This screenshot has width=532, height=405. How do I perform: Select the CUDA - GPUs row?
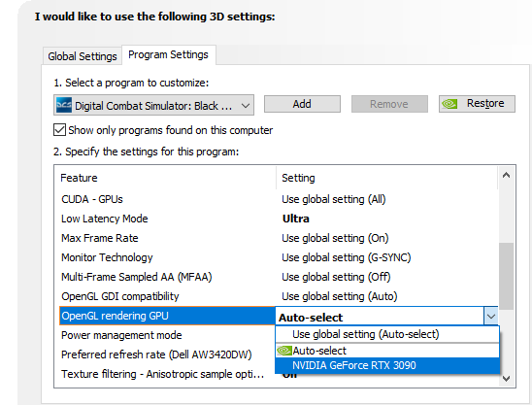tap(279, 199)
